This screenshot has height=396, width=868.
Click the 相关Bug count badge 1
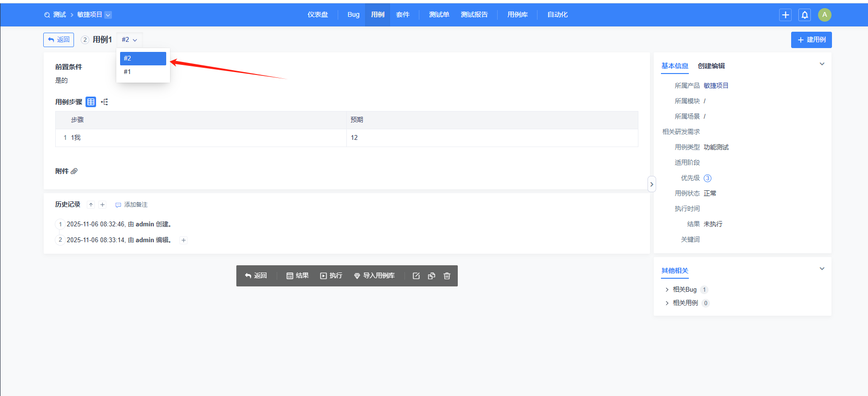click(704, 290)
